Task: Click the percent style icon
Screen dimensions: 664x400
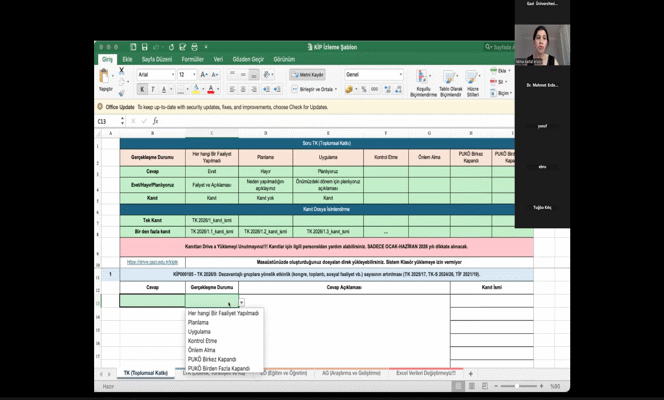Action: [363, 89]
